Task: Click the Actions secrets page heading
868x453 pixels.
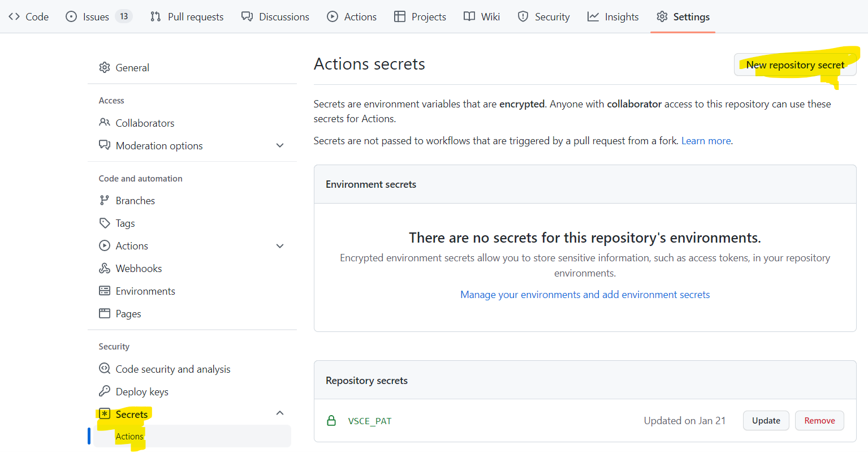Action: [369, 64]
